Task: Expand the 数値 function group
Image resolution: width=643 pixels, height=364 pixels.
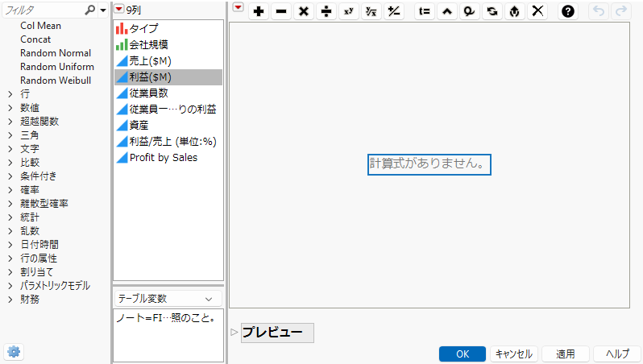Action: pyautogui.click(x=10, y=108)
